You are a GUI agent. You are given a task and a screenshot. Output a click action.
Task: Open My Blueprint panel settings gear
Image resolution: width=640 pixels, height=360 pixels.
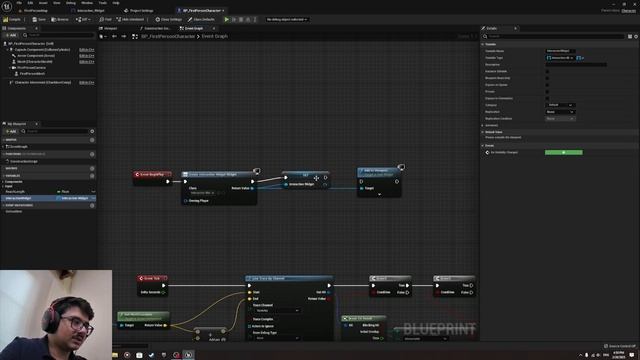pos(92,131)
